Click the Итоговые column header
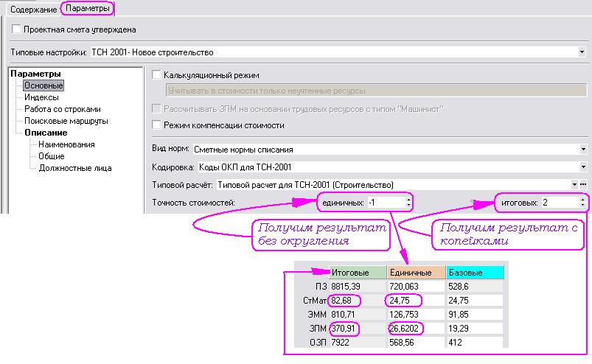The width and height of the screenshot is (592, 364). click(357, 273)
